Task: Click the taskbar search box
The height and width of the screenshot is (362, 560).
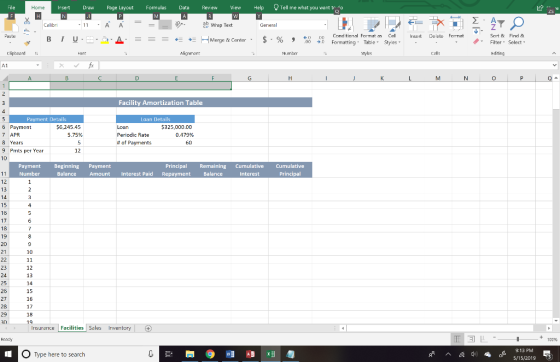Action: pos(88,354)
